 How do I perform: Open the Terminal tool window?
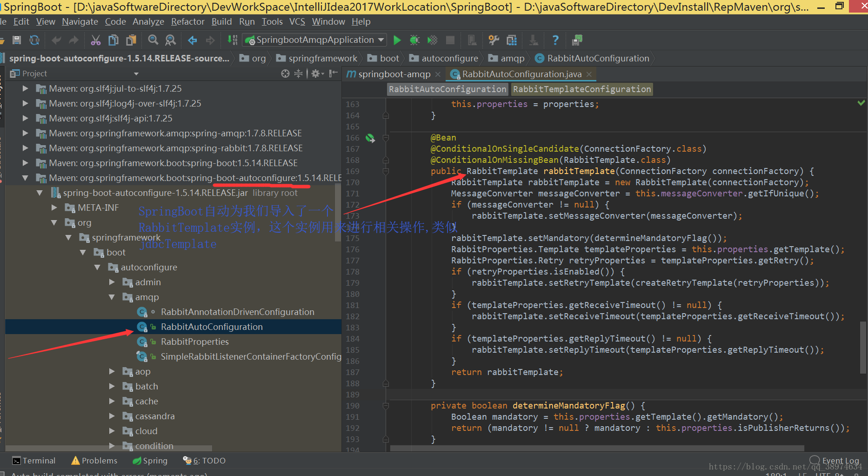coord(34,460)
